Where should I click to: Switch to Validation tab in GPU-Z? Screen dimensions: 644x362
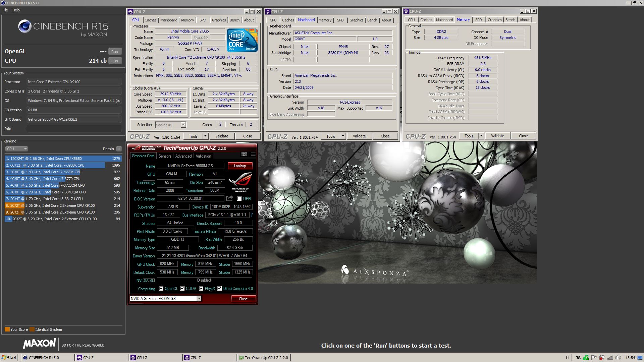pyautogui.click(x=204, y=156)
